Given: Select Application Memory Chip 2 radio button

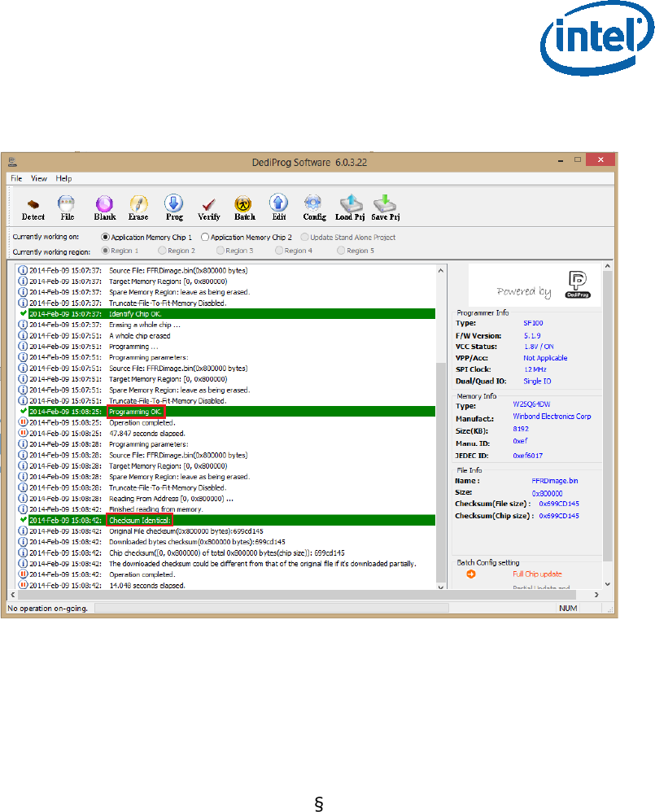Looking at the screenshot, I should click(x=205, y=238).
